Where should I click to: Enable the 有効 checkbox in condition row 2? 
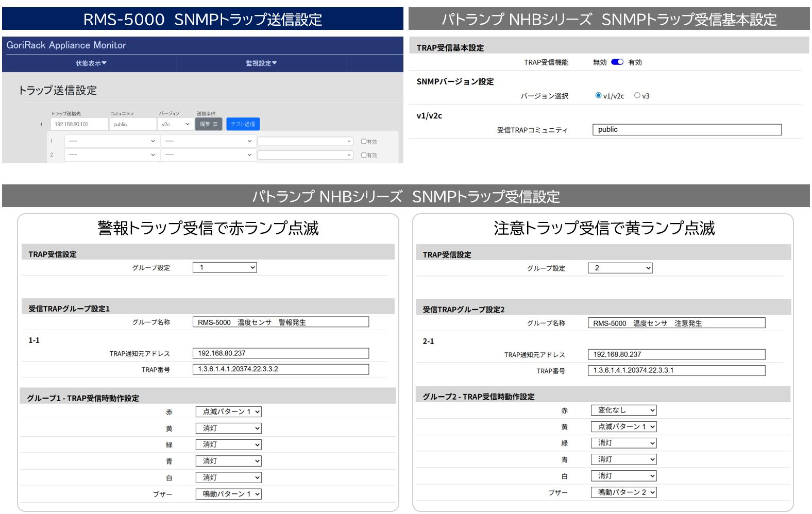[364, 155]
